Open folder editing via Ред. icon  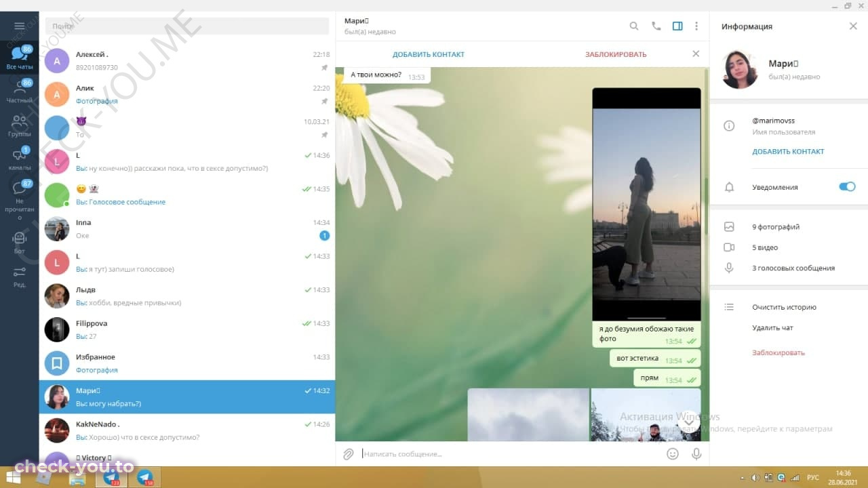(x=20, y=277)
